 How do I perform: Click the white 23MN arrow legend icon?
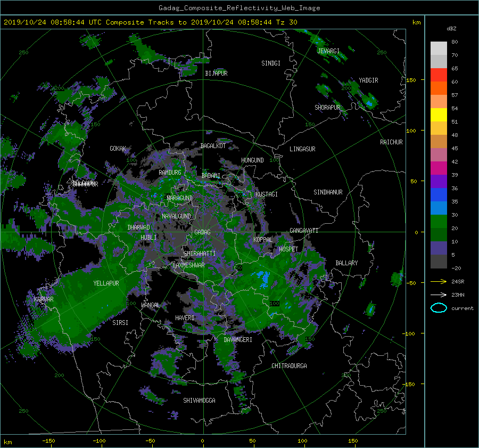[x=439, y=295]
